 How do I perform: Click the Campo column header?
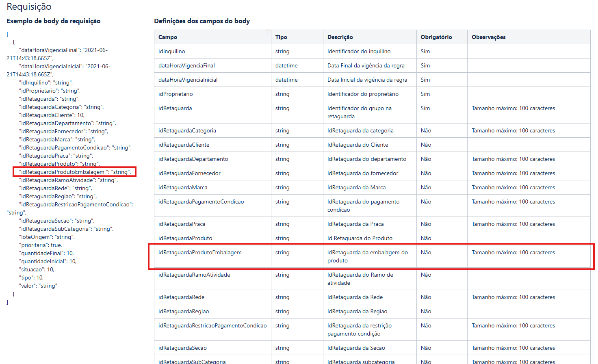tap(168, 37)
